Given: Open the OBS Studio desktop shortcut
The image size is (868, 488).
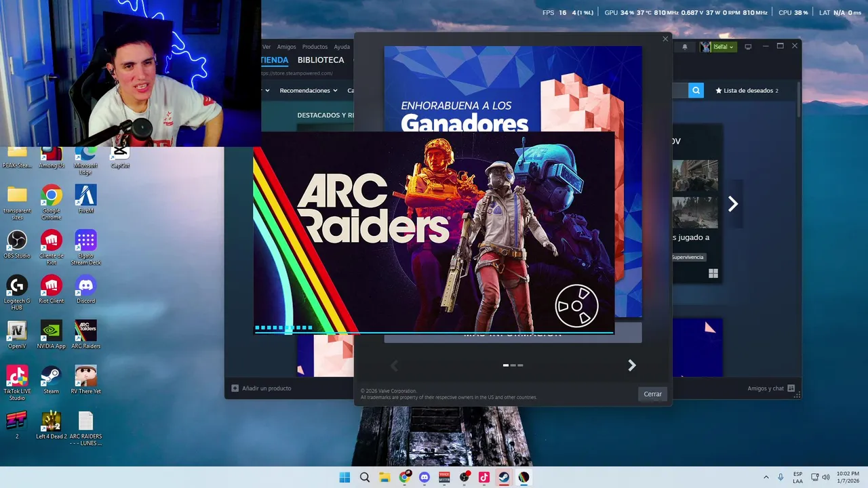Looking at the screenshot, I should tap(17, 244).
